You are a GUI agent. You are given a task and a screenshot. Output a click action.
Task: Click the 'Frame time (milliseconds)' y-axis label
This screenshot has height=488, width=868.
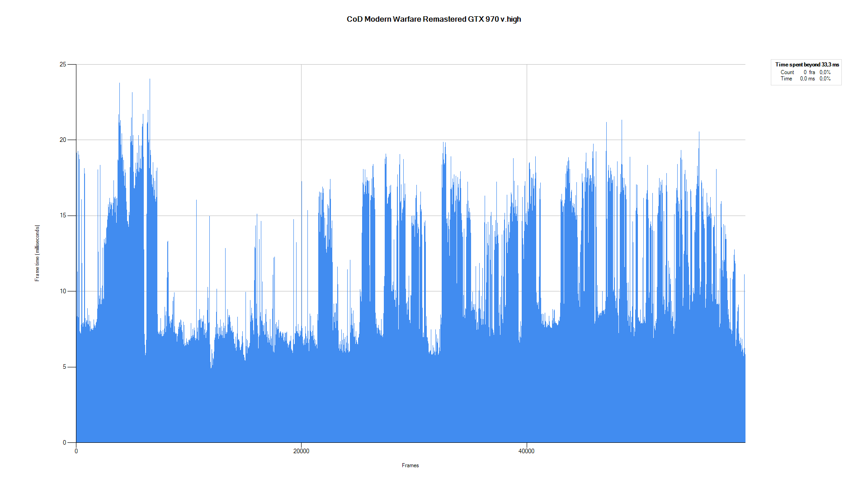(37, 253)
